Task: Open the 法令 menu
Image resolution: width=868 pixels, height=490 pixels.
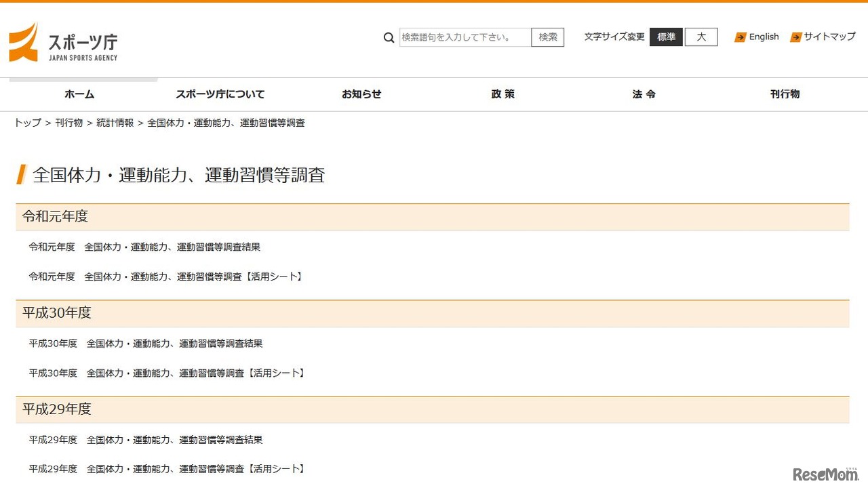Action: tap(644, 94)
